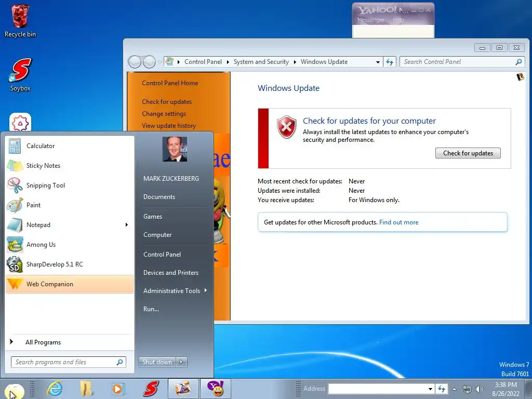
Task: Launch Web Companion from the Start menu
Action: (x=70, y=284)
